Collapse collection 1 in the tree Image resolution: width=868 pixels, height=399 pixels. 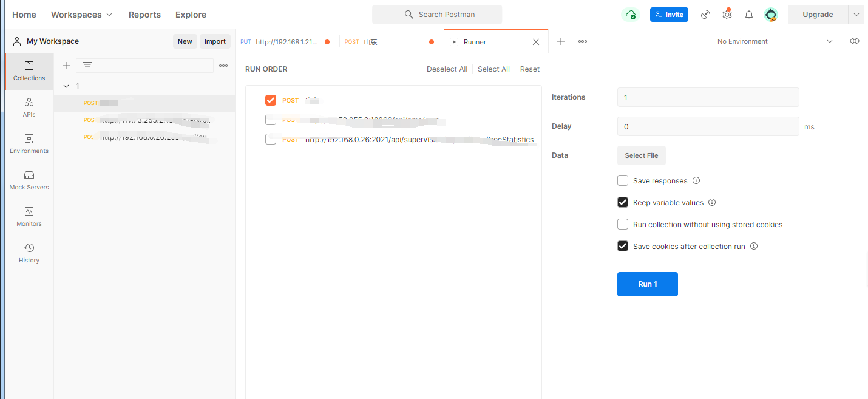point(66,86)
